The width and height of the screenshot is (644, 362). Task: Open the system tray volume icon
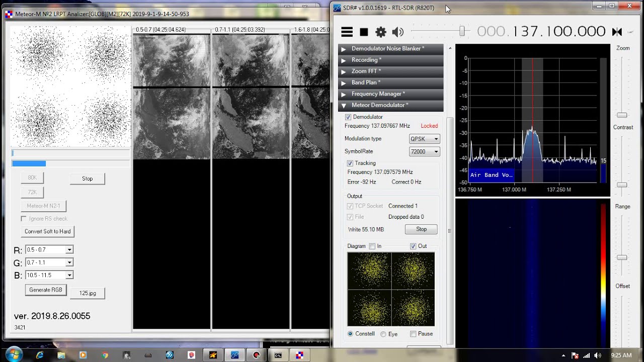(598, 355)
